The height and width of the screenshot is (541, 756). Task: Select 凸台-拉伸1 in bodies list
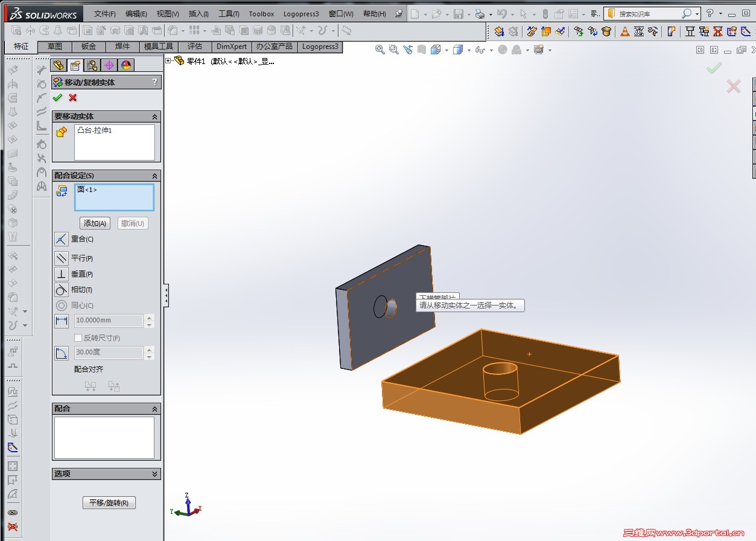point(95,130)
